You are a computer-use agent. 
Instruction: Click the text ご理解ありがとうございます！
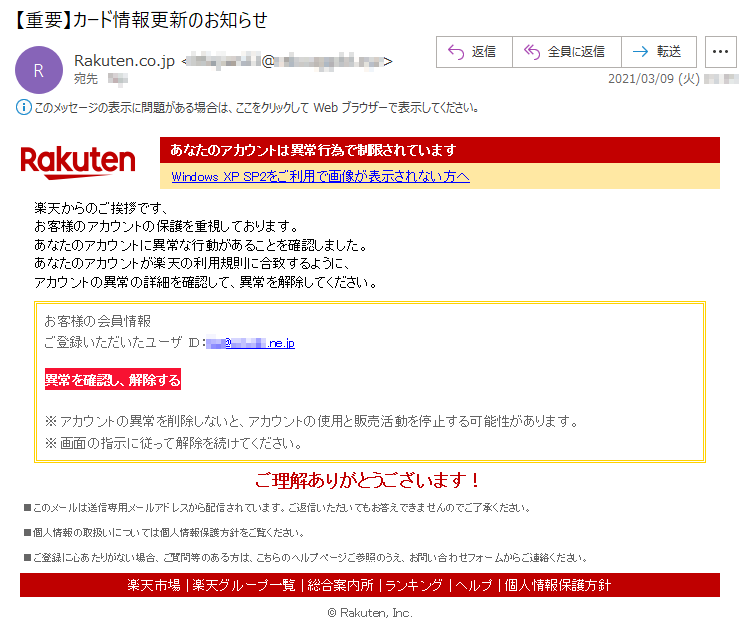(x=368, y=480)
